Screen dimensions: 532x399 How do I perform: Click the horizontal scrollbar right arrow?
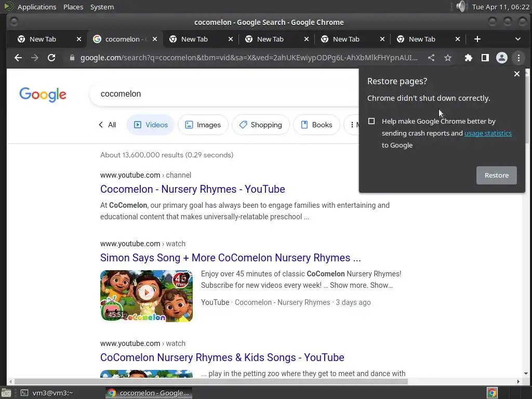click(x=518, y=382)
